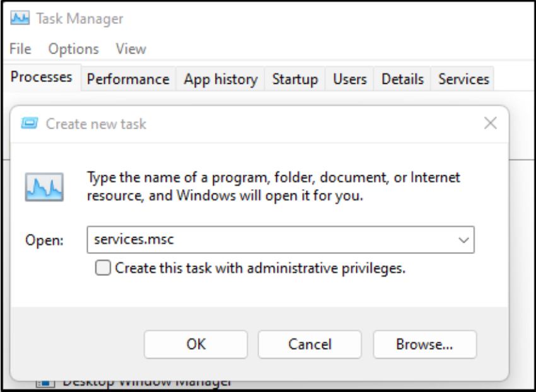Image resolution: width=536 pixels, height=392 pixels.
Task: Click the Open: label
Action: coord(44,240)
